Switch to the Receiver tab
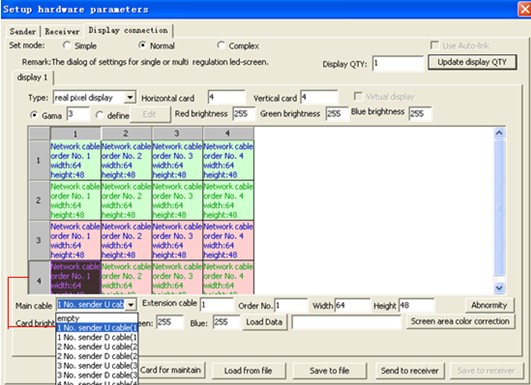Image resolution: width=531 pixels, height=385 pixels. pyautogui.click(x=62, y=31)
